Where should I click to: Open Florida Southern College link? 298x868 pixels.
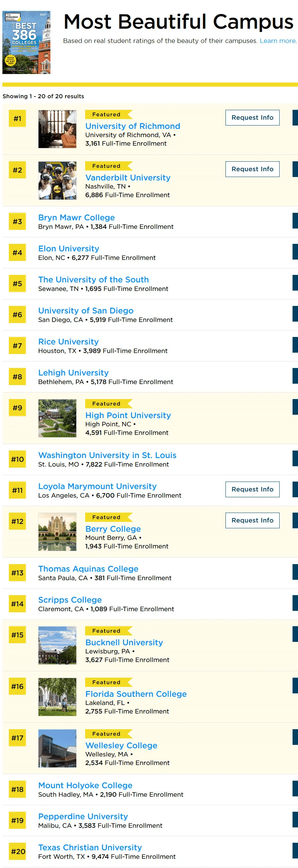pyautogui.click(x=136, y=694)
